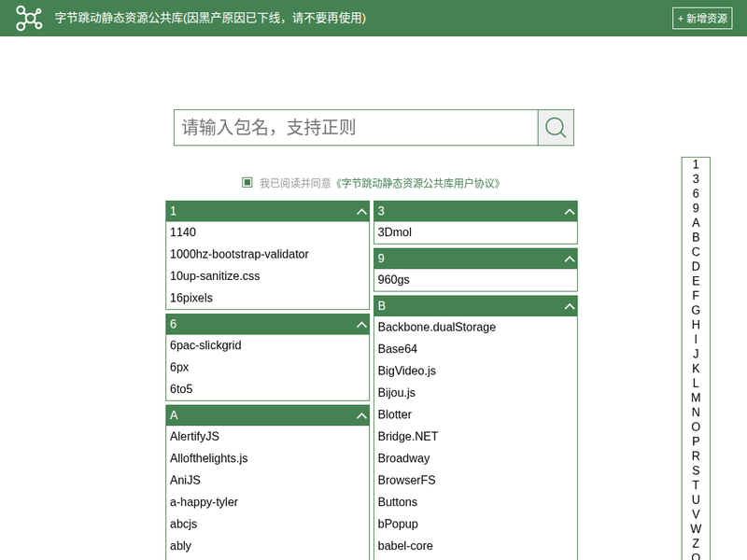This screenshot has height=560, width=747.
Task: Click the 新增资源 button
Action: point(702,18)
